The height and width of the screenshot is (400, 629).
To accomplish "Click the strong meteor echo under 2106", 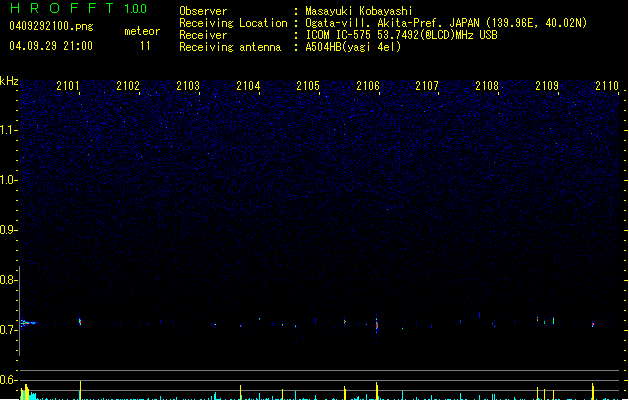I will coord(377,324).
